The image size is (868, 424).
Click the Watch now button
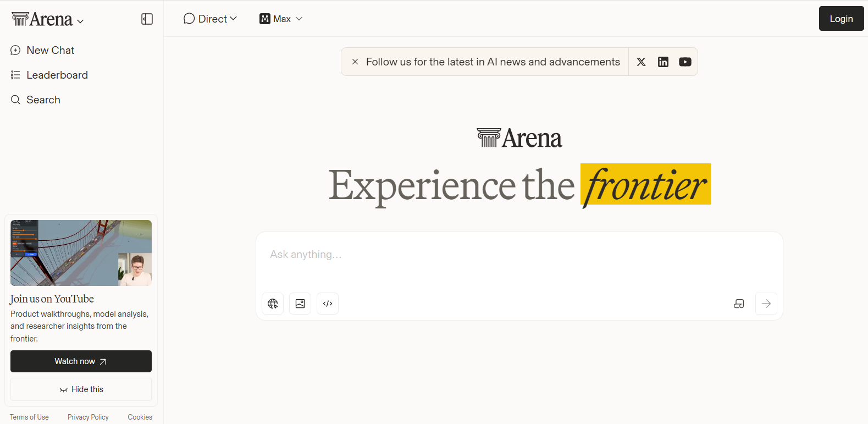click(x=81, y=361)
